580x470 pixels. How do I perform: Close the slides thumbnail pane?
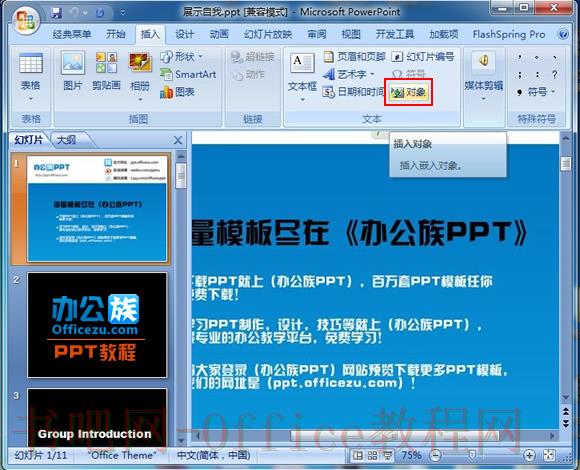[178, 140]
